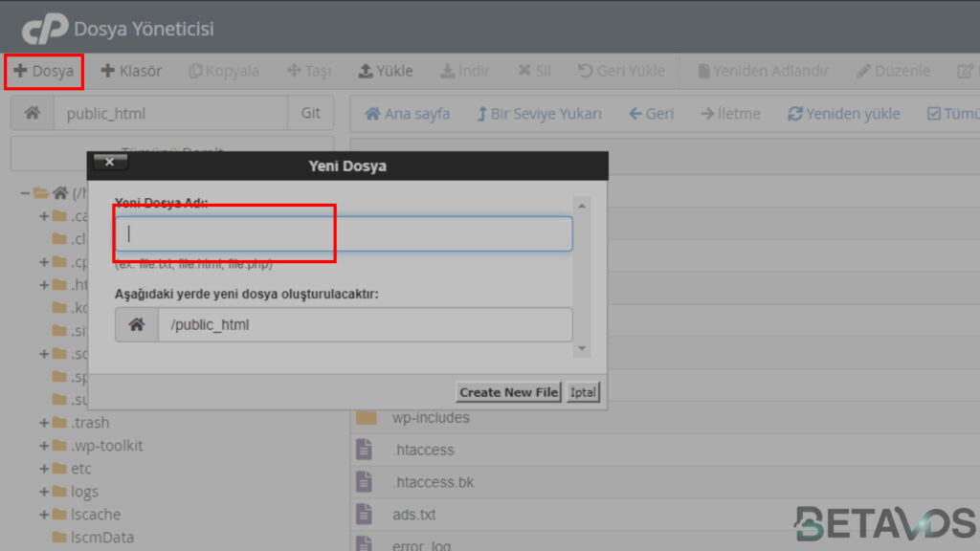Image resolution: width=980 pixels, height=551 pixels.
Task: Cancel dialog with İptal button
Action: tap(583, 392)
